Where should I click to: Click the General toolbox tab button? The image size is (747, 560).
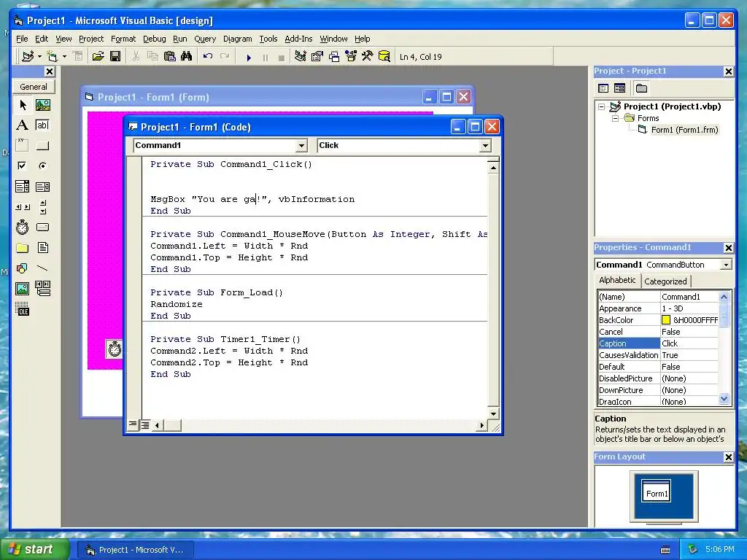pos(34,87)
